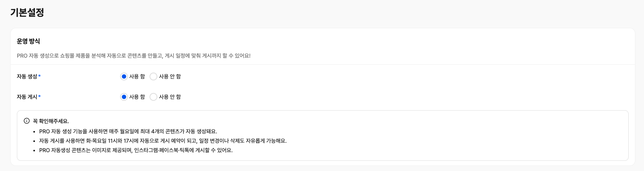Click the blue asterisk next to 자동 게시
The image size is (644, 171).
40,96
